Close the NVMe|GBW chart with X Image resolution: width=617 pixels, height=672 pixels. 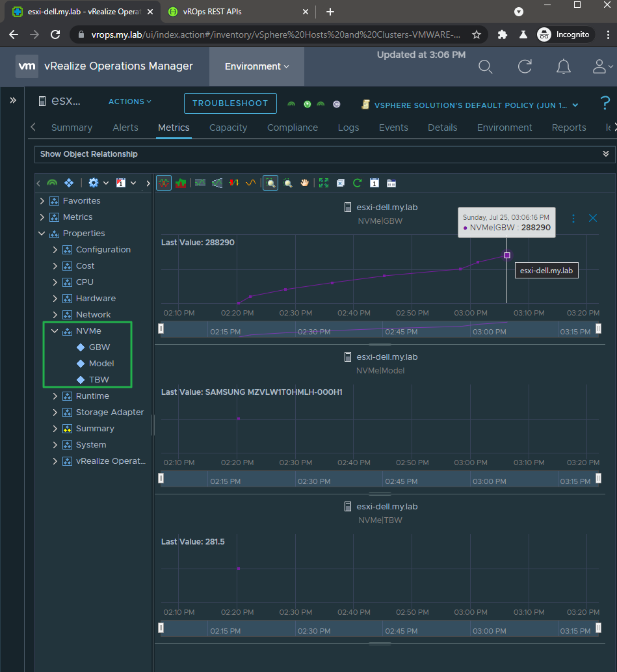click(x=593, y=219)
